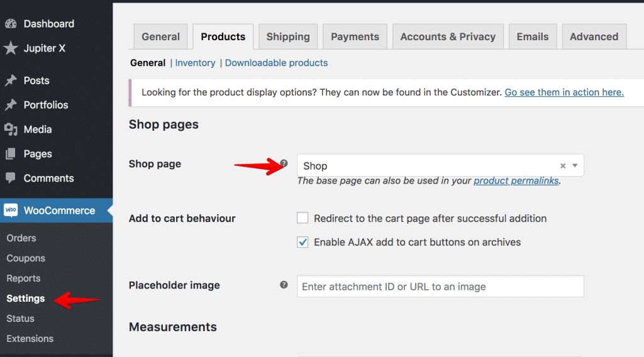Screen dimensions: 644x357
Task: Click the Media library icon
Action: (11, 129)
